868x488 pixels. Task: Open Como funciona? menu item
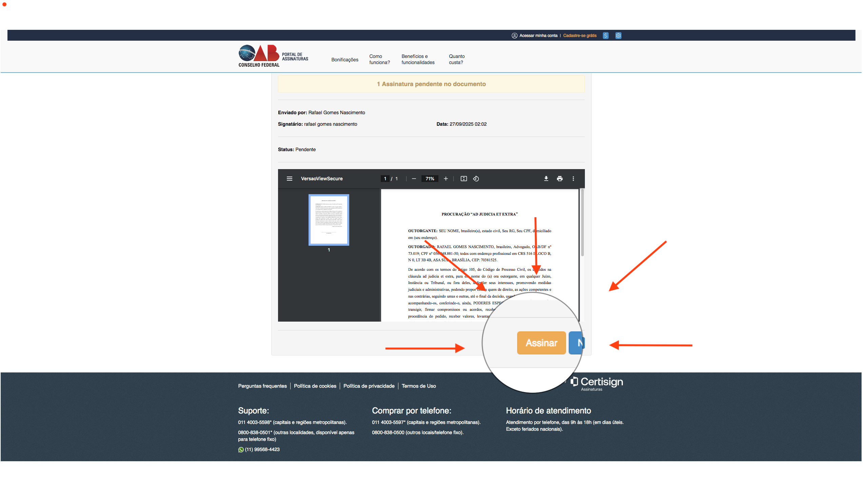(379, 59)
